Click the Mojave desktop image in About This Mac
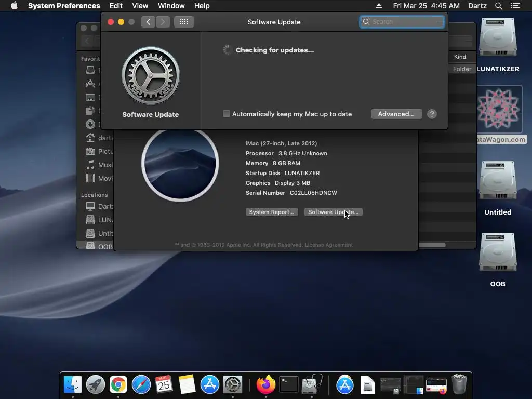Image resolution: width=532 pixels, height=399 pixels. 180,164
